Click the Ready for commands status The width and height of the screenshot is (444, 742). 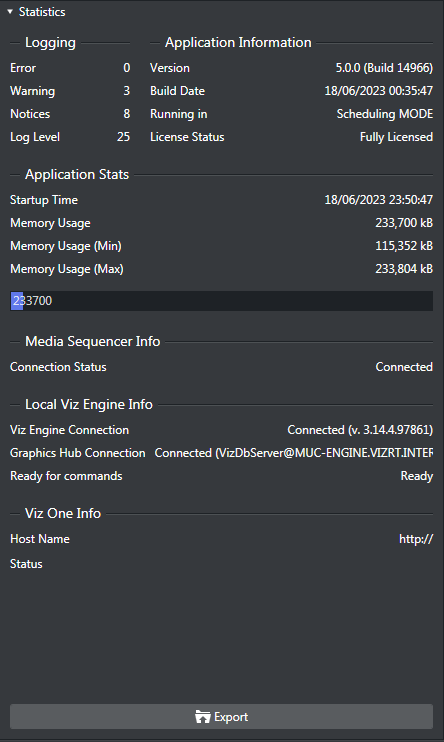(x=417, y=476)
